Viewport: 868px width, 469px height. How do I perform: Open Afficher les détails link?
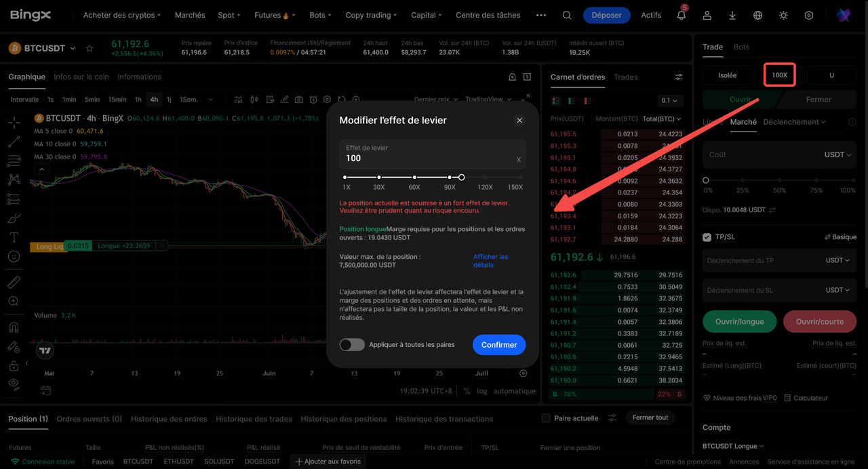pyautogui.click(x=490, y=261)
